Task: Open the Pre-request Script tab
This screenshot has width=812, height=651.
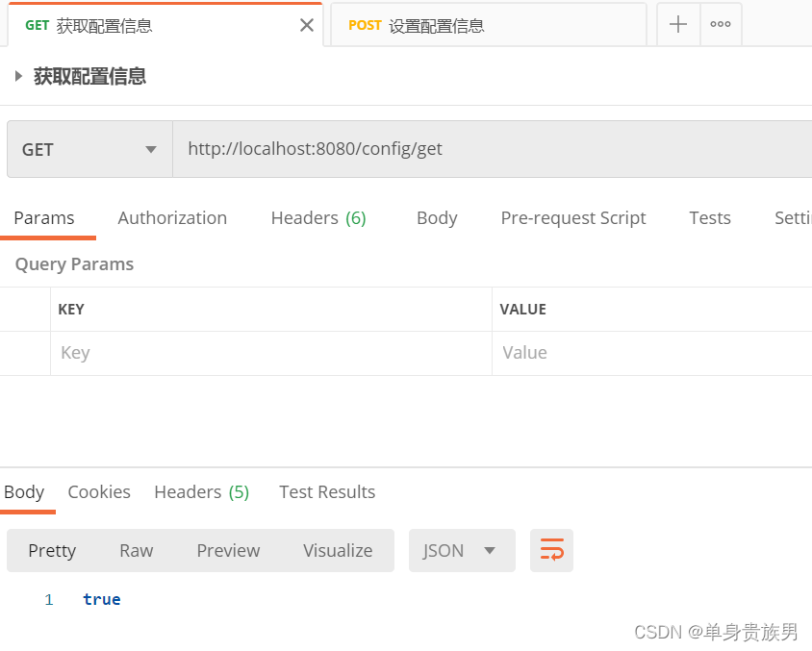Action: point(573,218)
